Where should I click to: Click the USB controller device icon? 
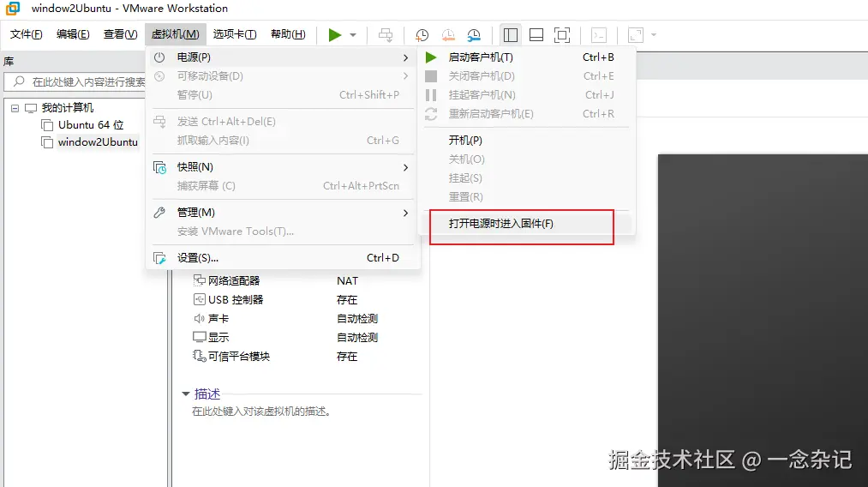tap(200, 299)
